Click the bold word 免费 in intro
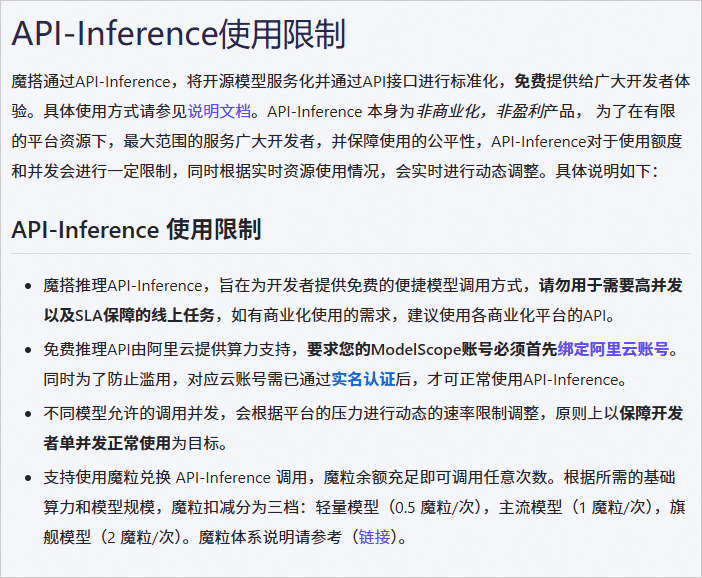Screen dimensions: 702x578 [530, 81]
